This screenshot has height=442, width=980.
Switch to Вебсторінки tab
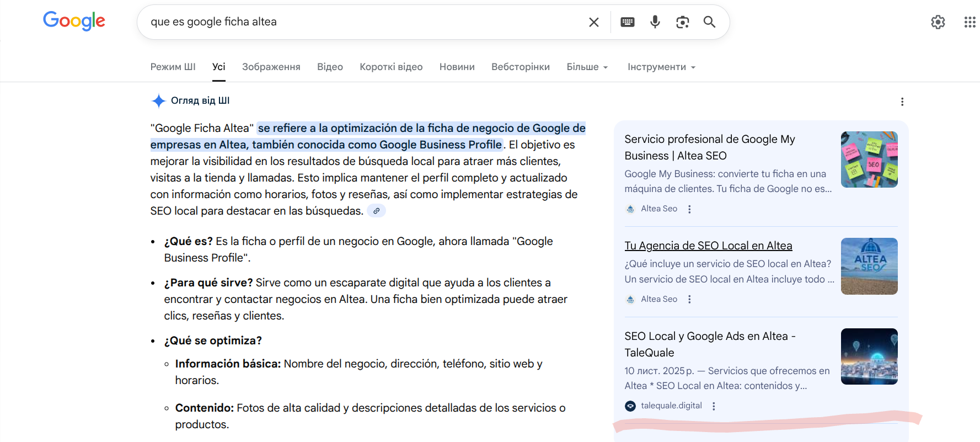pyautogui.click(x=521, y=67)
